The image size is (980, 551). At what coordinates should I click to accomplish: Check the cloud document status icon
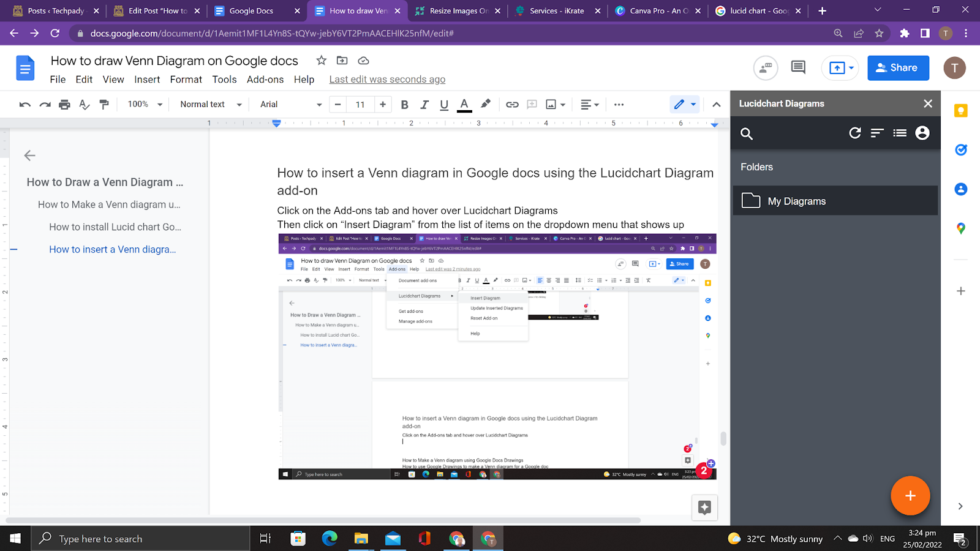click(363, 60)
